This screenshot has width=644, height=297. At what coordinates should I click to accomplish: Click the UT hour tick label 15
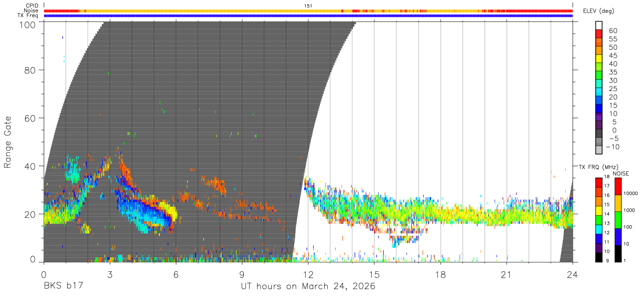tap(374, 274)
